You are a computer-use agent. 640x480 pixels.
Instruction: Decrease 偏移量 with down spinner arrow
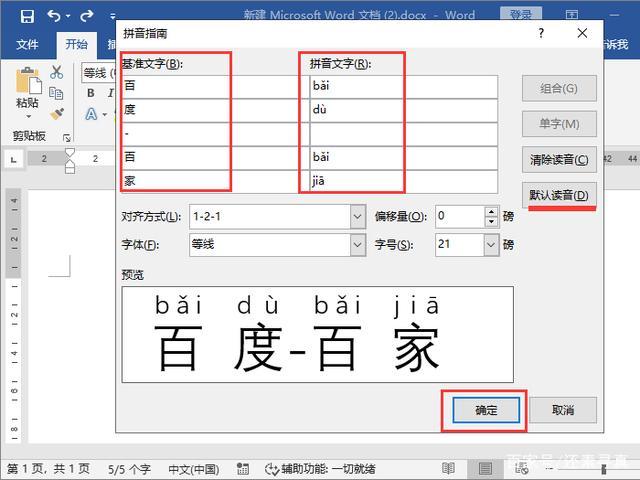point(492,222)
